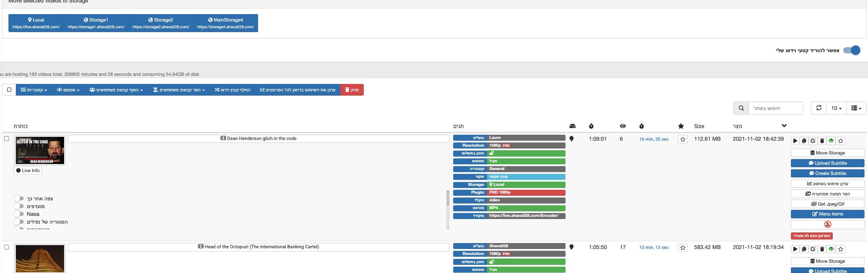Favorite star before 583.42 MB size
The height and width of the screenshot is (273, 868).
[x=683, y=248]
